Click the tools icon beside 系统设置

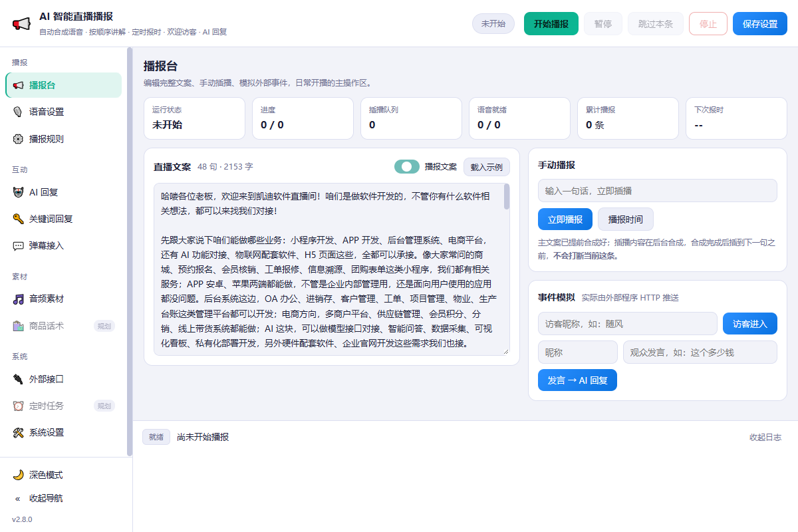pyautogui.click(x=18, y=432)
